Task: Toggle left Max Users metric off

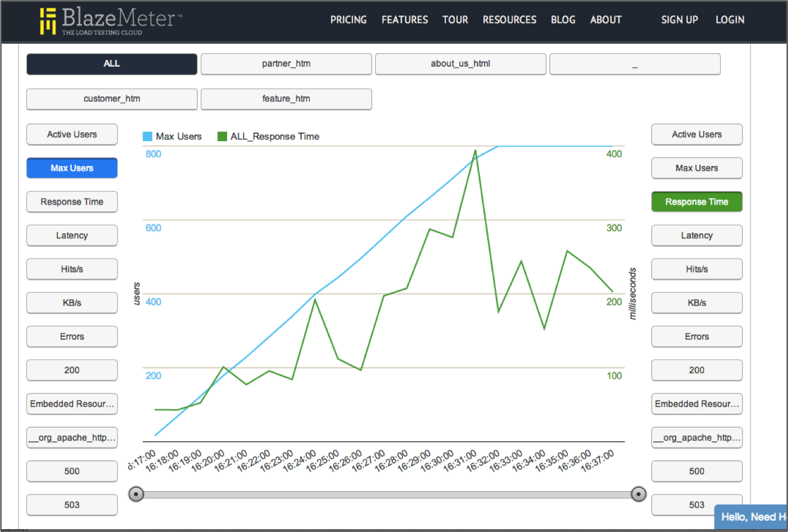Action: pyautogui.click(x=72, y=168)
